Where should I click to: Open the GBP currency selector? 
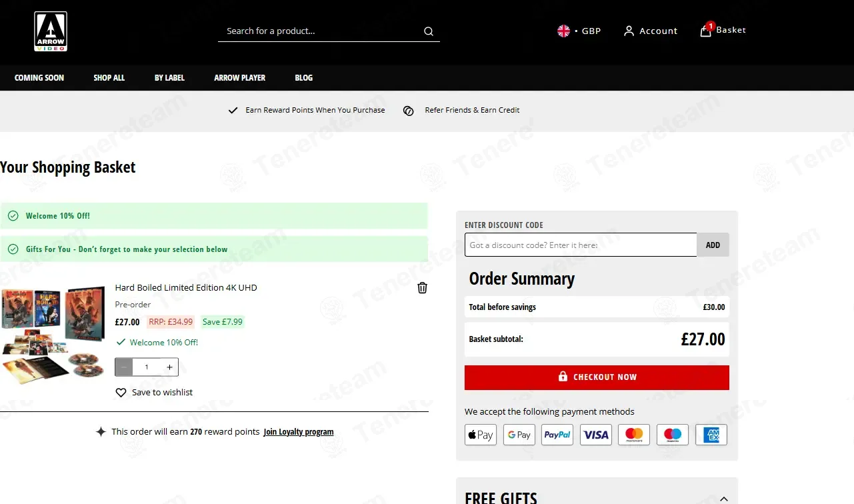point(579,31)
